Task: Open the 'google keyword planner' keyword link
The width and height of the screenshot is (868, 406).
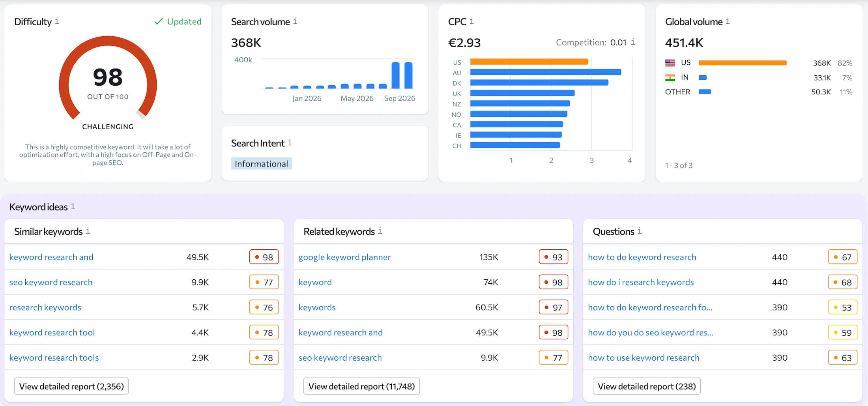Action: click(x=344, y=257)
